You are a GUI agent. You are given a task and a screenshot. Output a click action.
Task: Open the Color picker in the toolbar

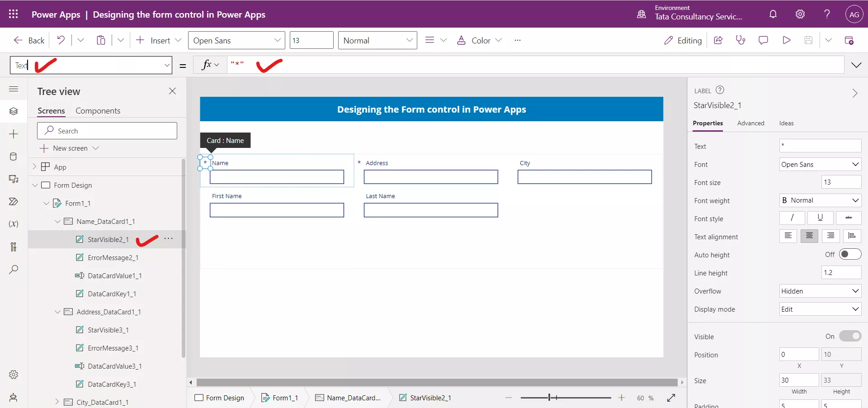click(479, 40)
